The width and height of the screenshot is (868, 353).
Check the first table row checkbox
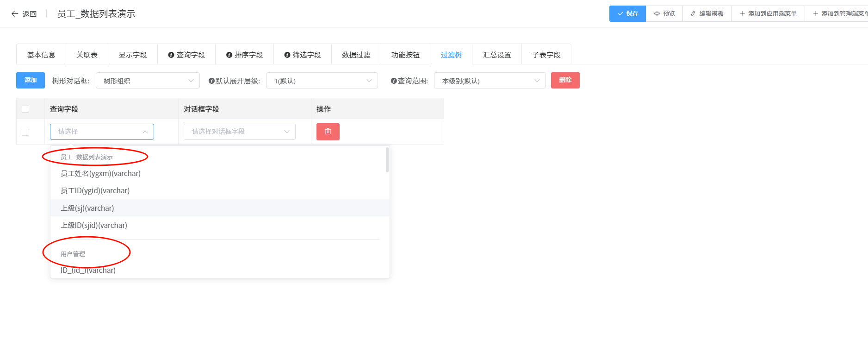pyautogui.click(x=25, y=132)
